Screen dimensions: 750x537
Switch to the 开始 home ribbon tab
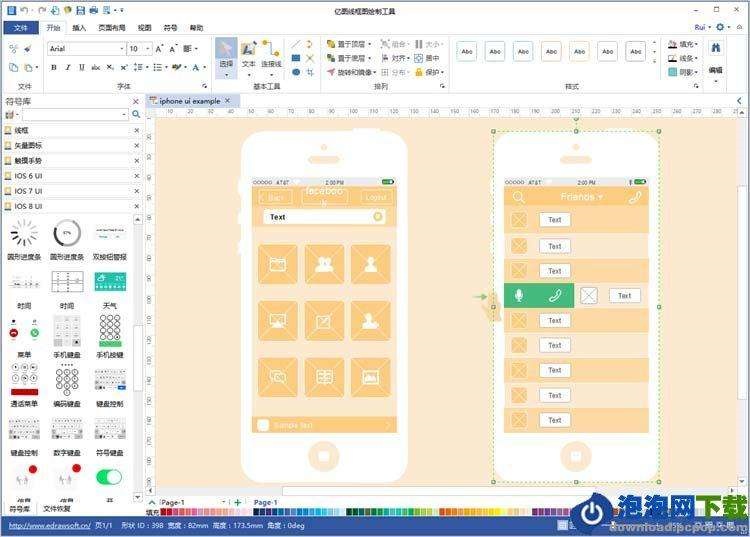pos(54,28)
